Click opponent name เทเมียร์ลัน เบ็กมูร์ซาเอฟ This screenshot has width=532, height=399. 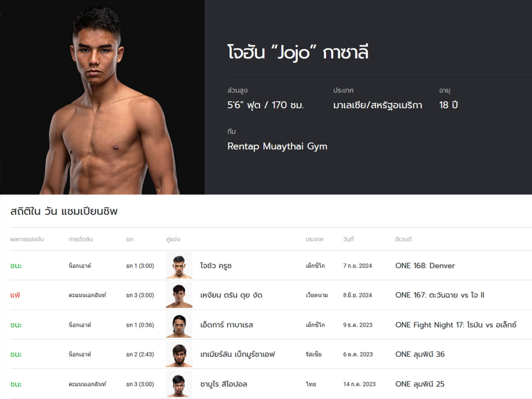point(238,354)
